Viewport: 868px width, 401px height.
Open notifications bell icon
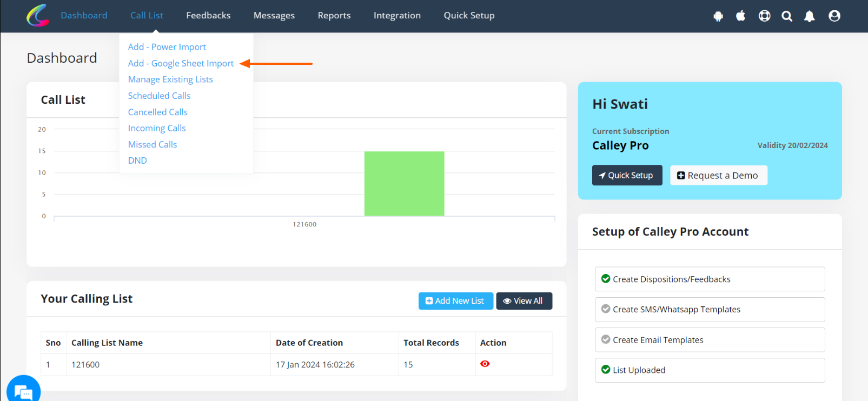809,16
